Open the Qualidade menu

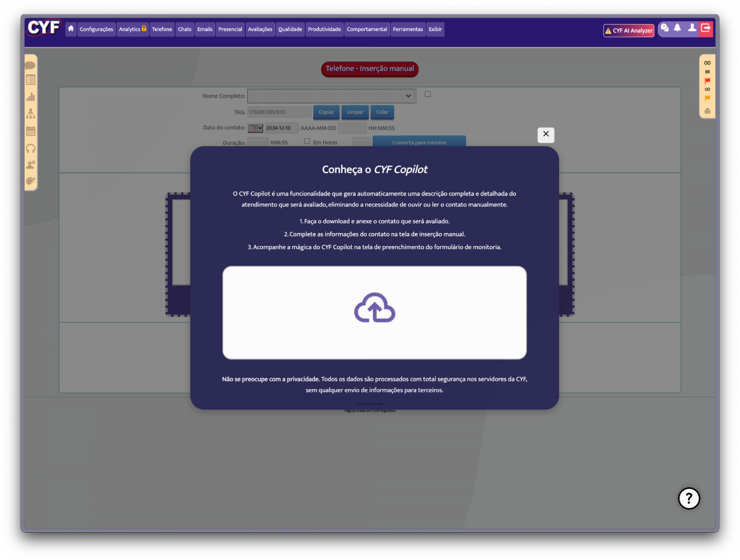tap(290, 29)
